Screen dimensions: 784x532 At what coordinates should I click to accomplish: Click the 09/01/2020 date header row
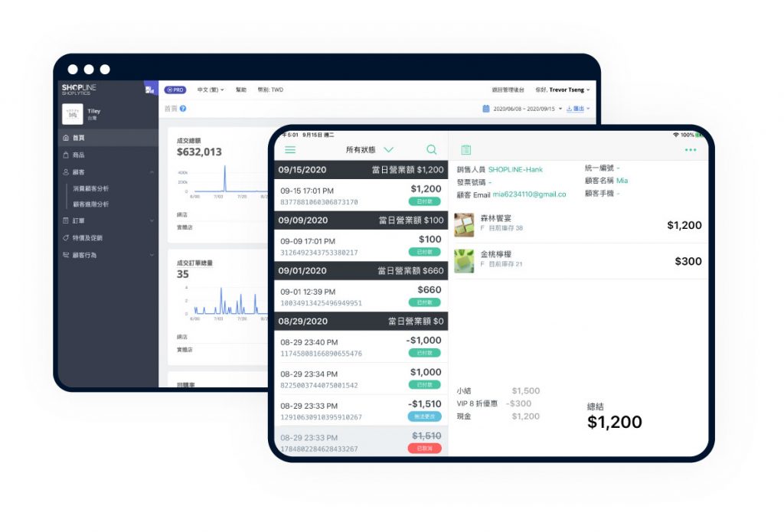pos(361,270)
